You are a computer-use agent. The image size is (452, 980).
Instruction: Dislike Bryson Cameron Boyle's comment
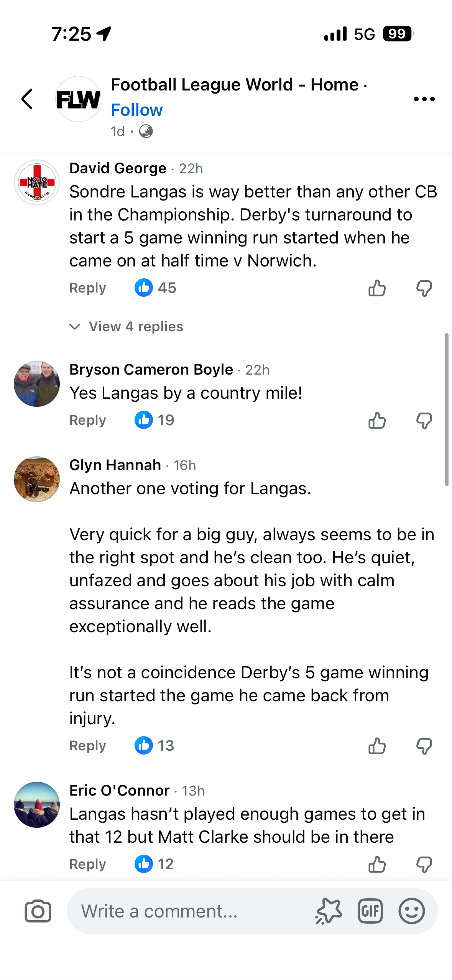tap(424, 421)
